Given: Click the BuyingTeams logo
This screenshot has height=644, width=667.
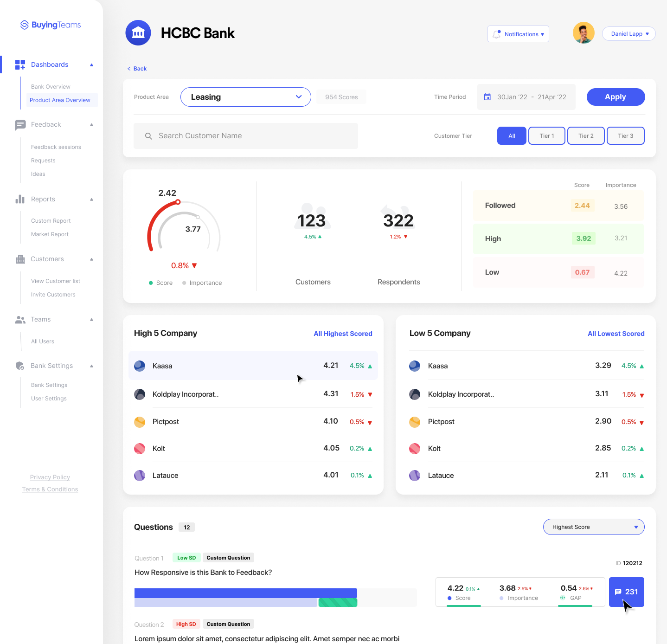Looking at the screenshot, I should (x=51, y=25).
